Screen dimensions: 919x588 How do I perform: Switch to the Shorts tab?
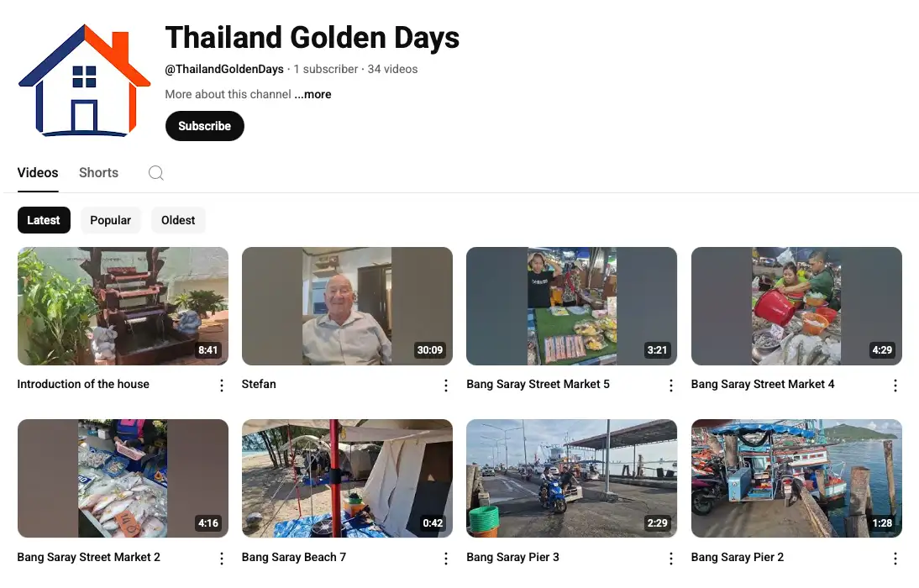click(x=98, y=173)
